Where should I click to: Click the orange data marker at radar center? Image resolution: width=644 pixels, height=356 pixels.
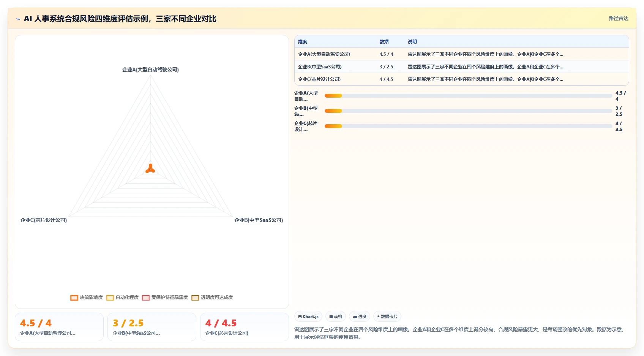click(150, 169)
